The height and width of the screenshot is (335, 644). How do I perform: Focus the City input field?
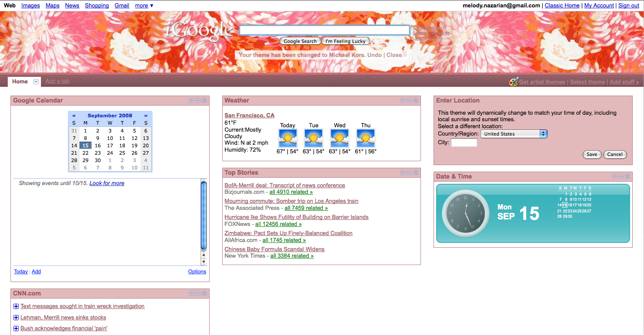click(464, 143)
